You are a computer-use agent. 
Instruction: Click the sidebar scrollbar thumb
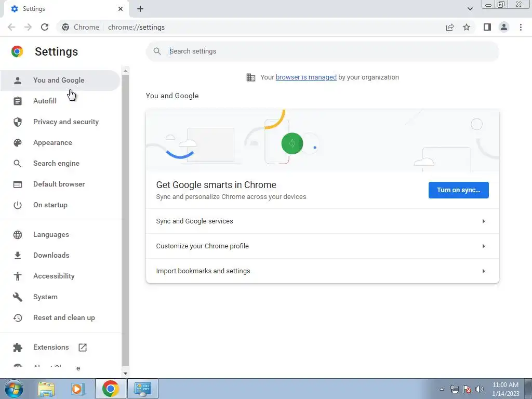point(125,220)
